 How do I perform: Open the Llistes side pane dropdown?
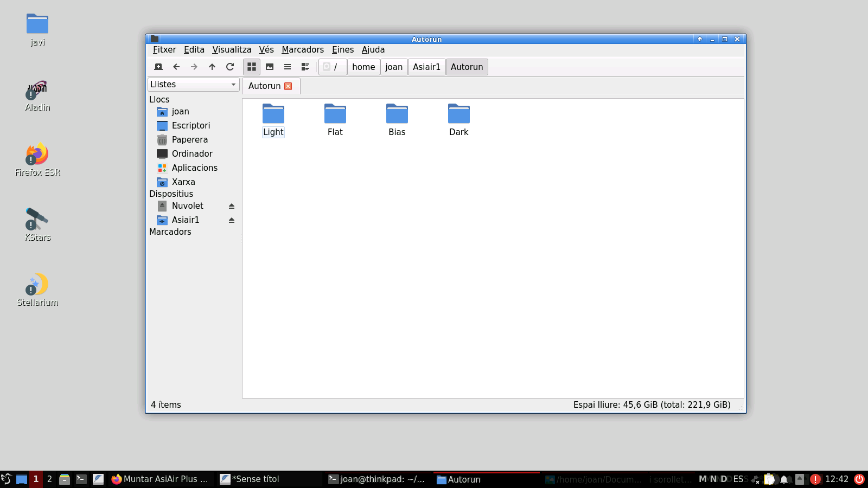click(193, 85)
